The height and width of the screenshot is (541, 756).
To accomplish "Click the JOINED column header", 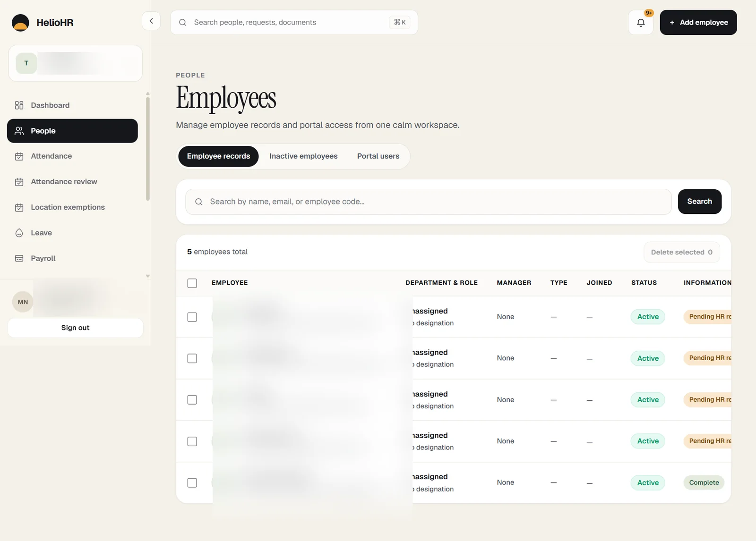I will [x=599, y=283].
